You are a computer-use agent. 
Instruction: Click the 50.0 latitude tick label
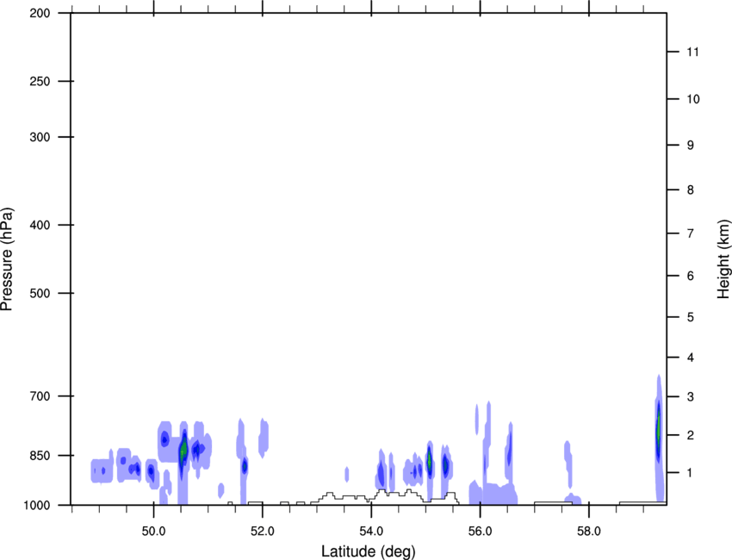[x=153, y=532]
